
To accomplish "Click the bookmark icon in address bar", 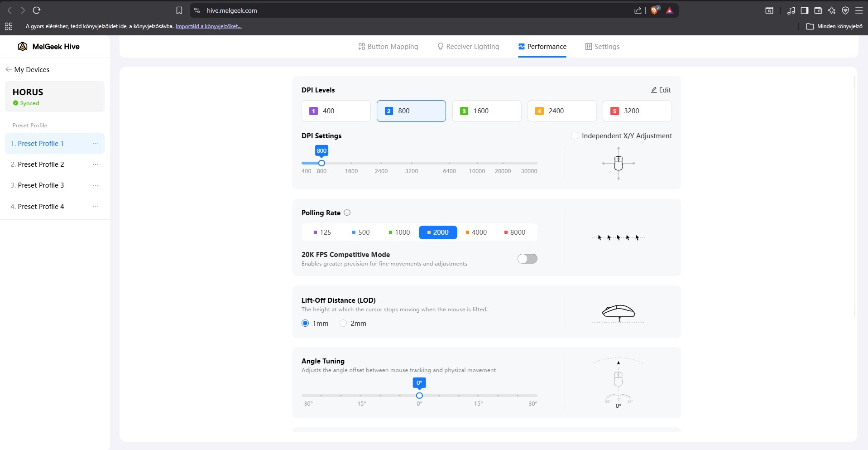I will [179, 10].
